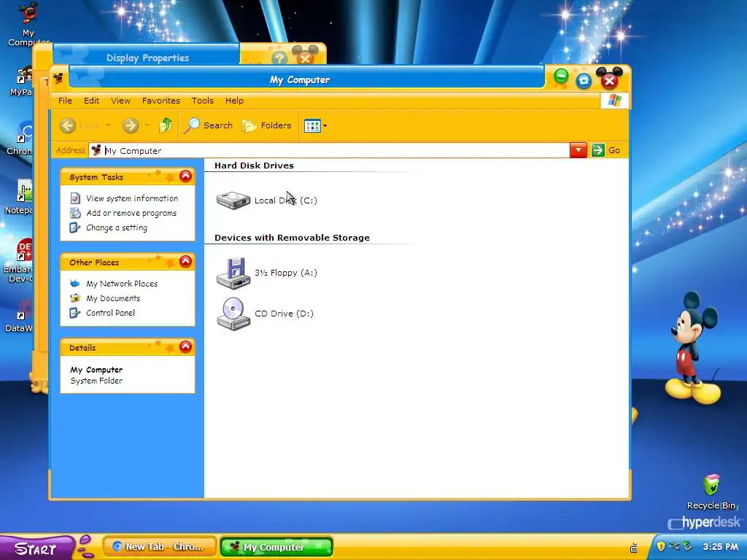
Task: Collapse the Other Places panel
Action: click(185, 262)
